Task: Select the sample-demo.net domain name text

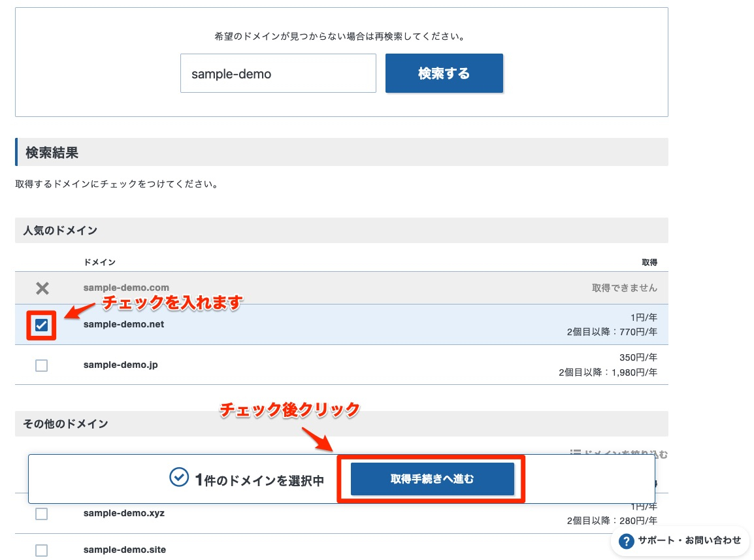Action: (x=123, y=324)
